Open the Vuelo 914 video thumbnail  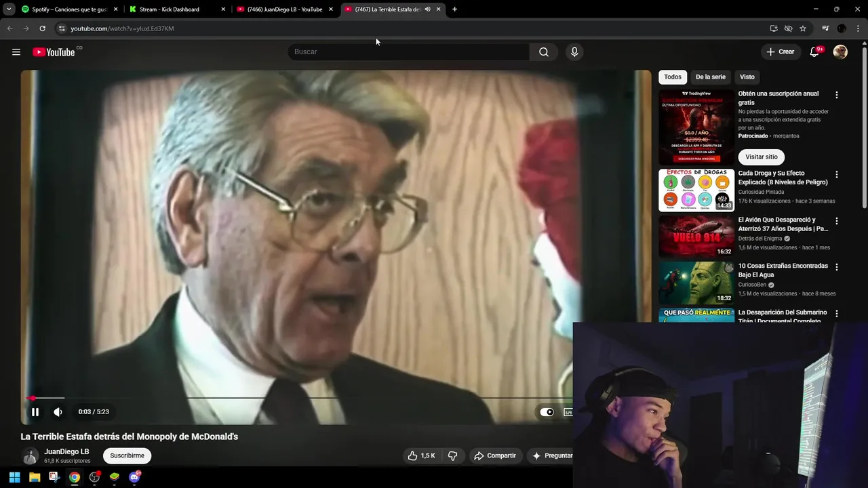click(696, 237)
